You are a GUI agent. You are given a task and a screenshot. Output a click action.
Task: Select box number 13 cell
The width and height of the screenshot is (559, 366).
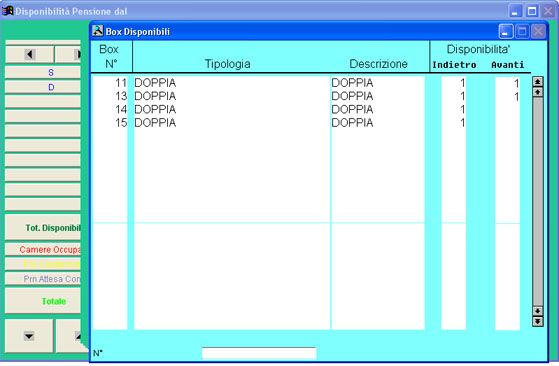(121, 96)
